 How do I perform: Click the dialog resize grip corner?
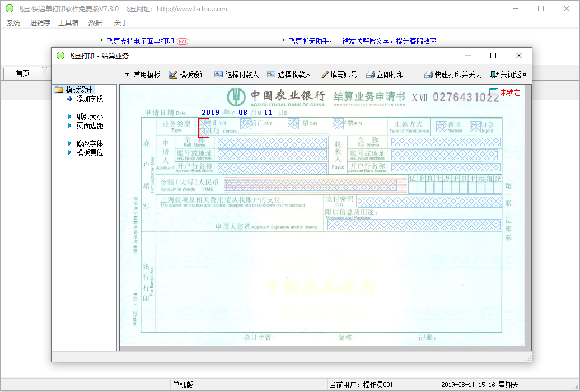528,358
